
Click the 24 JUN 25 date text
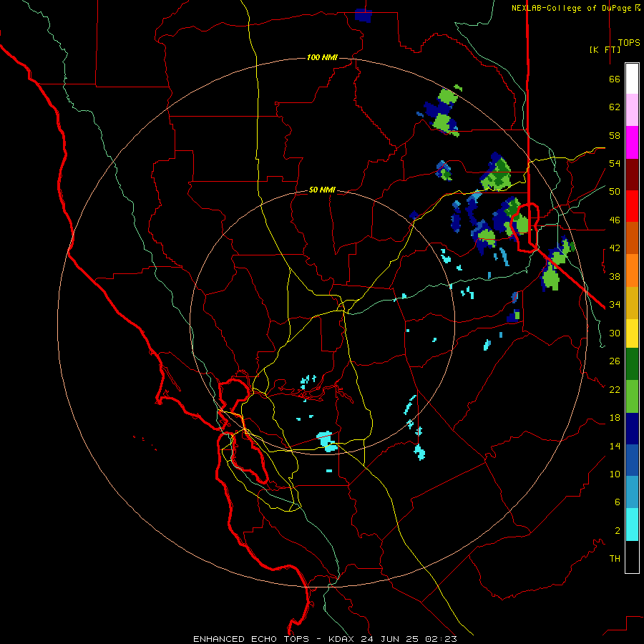(391, 639)
